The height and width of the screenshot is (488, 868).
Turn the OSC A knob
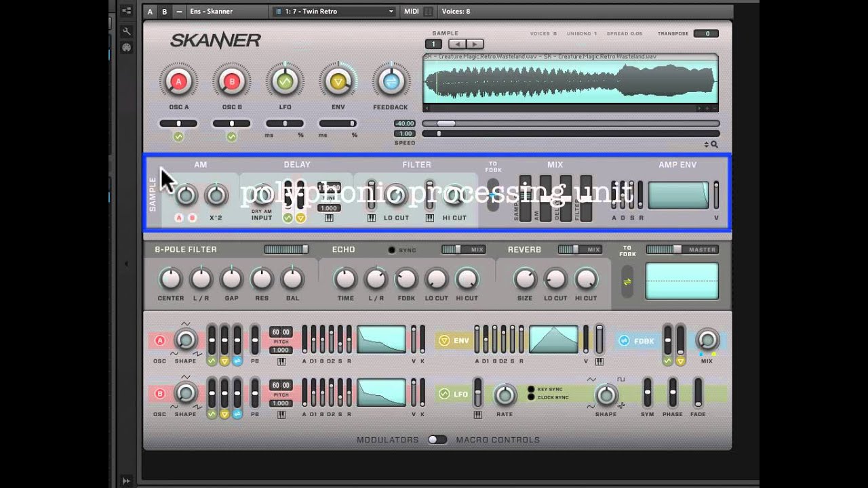point(179,82)
